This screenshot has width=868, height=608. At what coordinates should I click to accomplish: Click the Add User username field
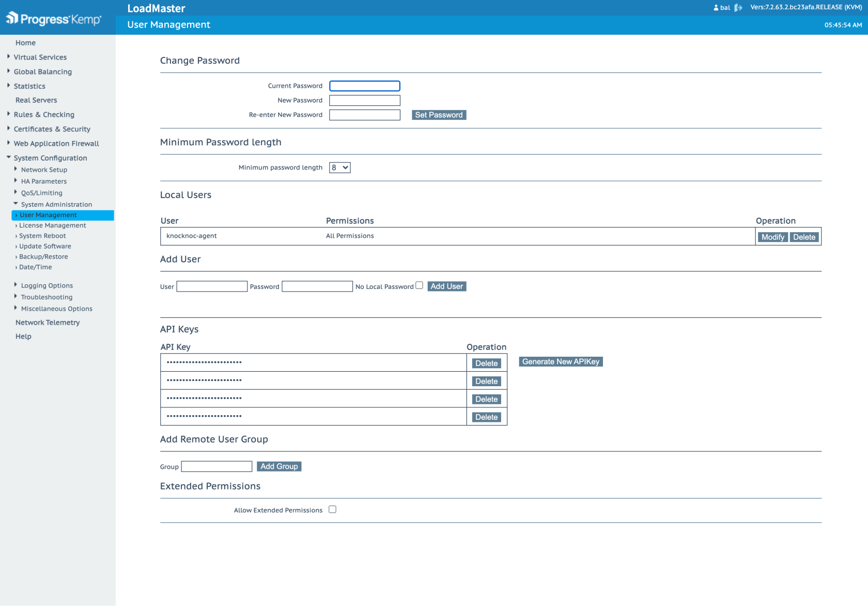pos(212,286)
